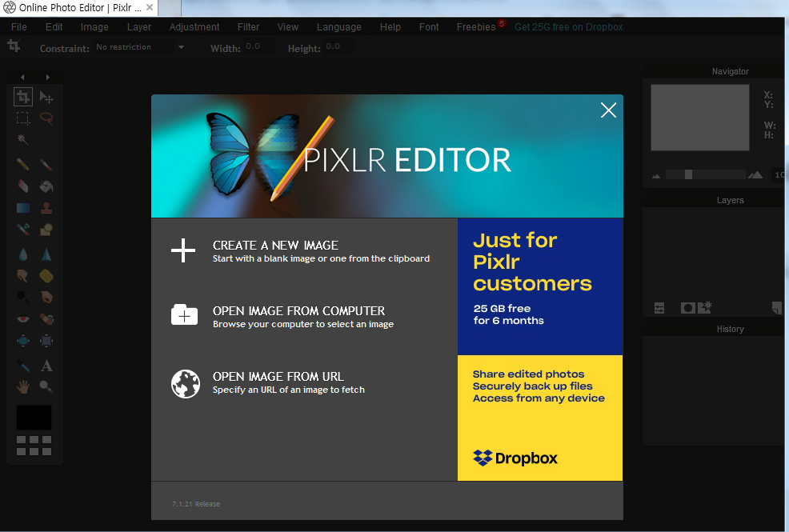
Task: Click Open Image from Computer
Action: click(x=298, y=311)
